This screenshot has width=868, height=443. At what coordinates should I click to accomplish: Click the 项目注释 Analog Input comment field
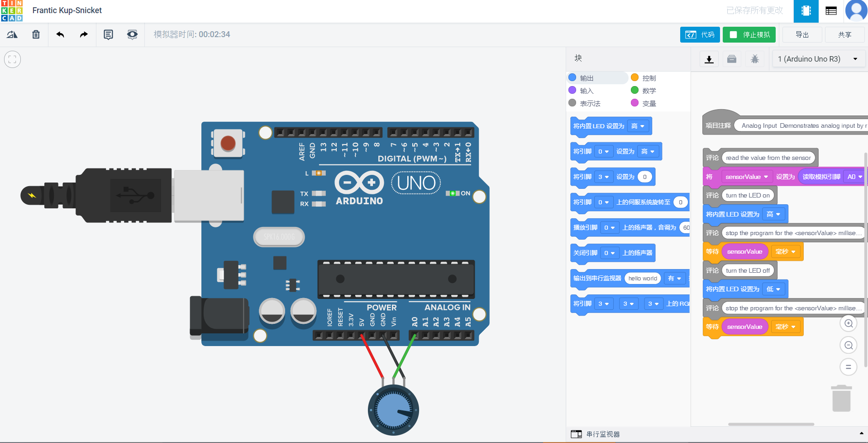pos(801,125)
